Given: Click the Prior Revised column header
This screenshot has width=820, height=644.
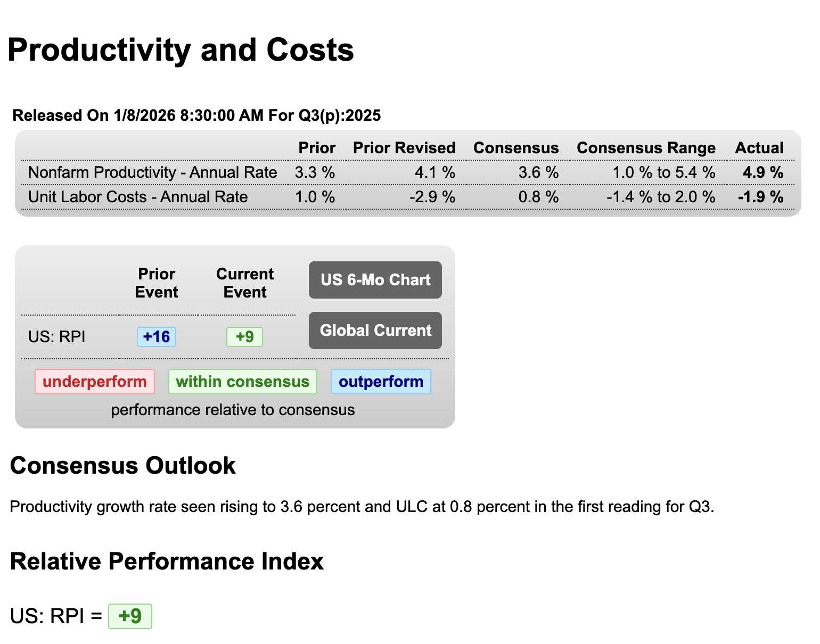Looking at the screenshot, I should 404,148.
